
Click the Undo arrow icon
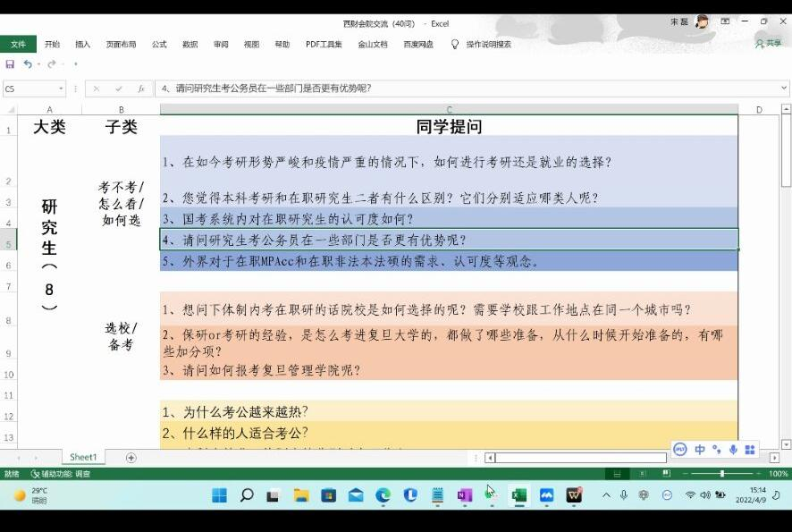pyautogui.click(x=28, y=64)
